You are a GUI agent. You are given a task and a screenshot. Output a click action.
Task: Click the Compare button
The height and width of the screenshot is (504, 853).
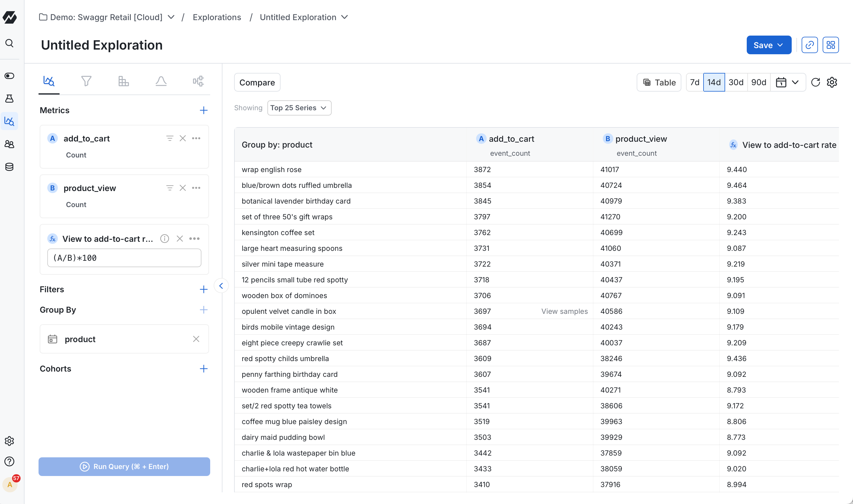[x=257, y=83]
